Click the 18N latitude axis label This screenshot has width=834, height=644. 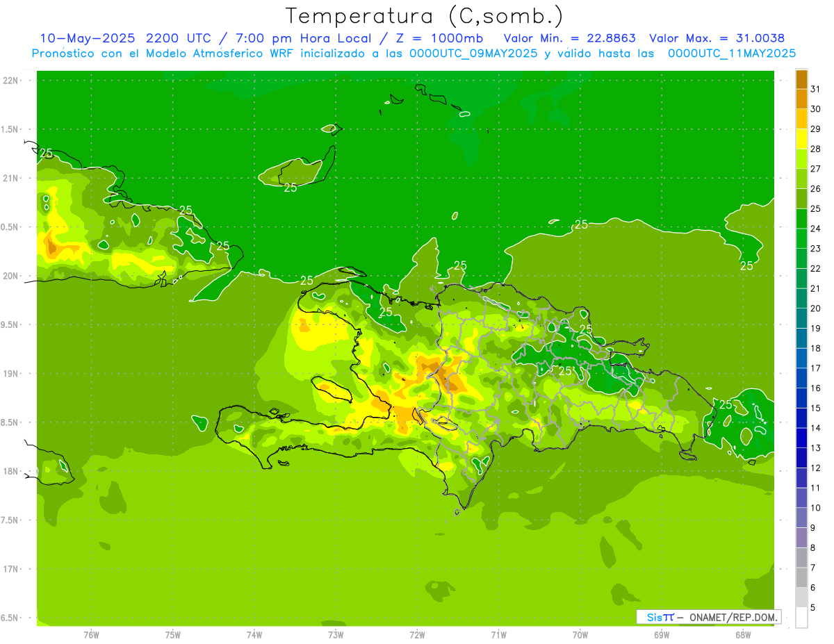point(10,471)
